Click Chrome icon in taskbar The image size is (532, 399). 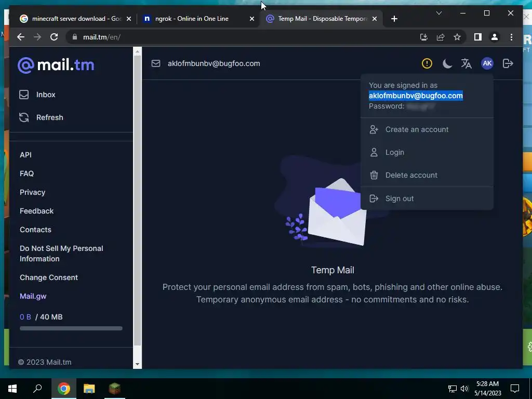[x=63, y=389]
